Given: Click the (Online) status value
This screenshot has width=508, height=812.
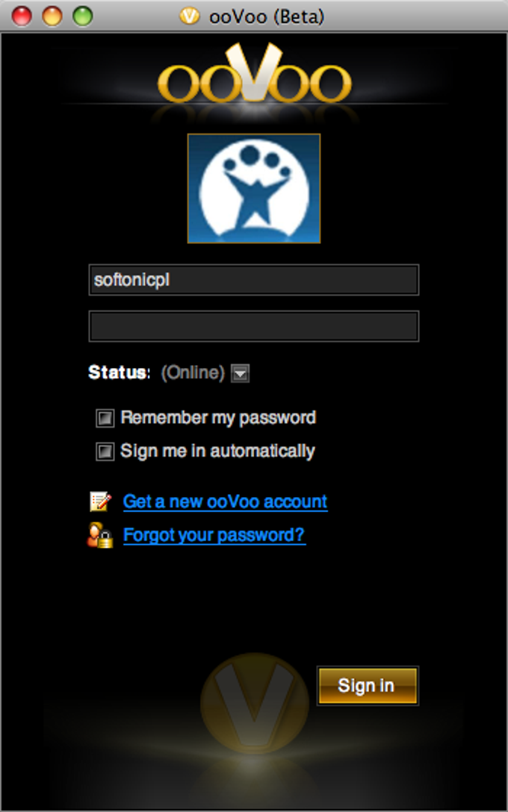Looking at the screenshot, I should tap(193, 372).
